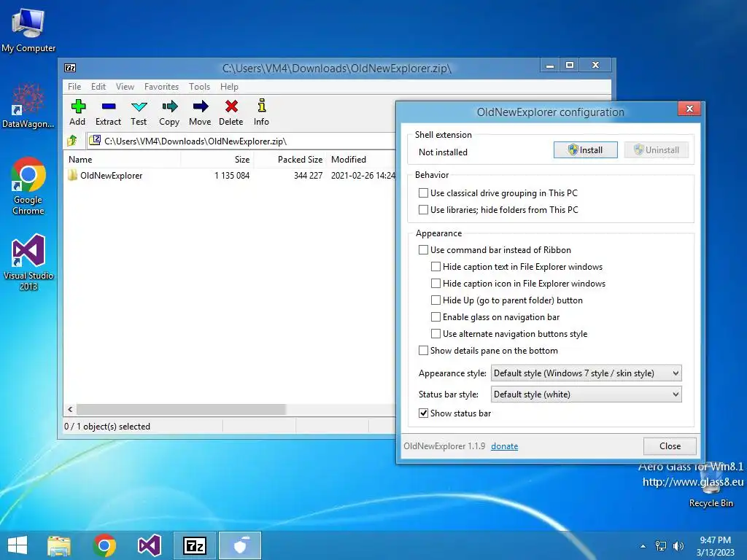Click the Install shell extension button
Viewport: 747px width, 560px height.
tap(586, 150)
